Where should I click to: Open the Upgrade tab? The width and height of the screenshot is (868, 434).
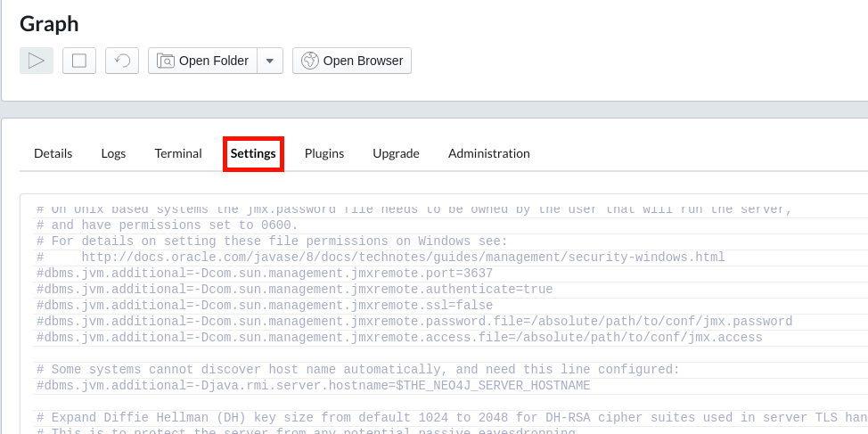[x=396, y=153]
